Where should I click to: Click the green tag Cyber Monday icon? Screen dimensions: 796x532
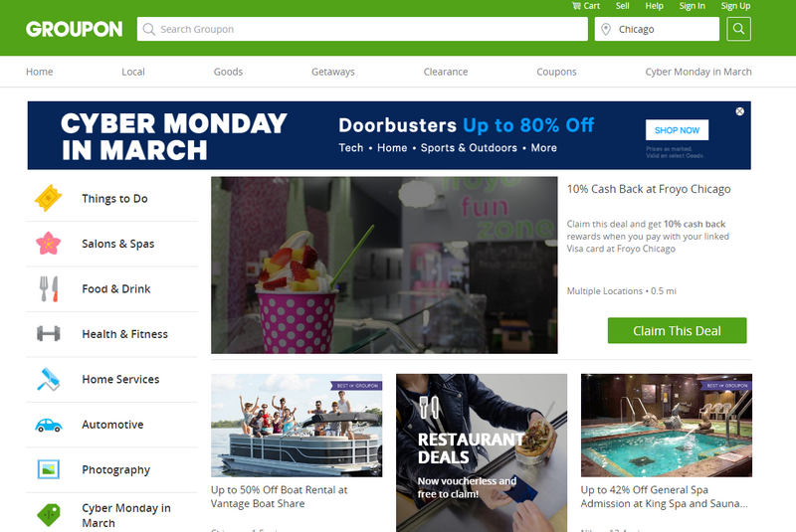49,515
